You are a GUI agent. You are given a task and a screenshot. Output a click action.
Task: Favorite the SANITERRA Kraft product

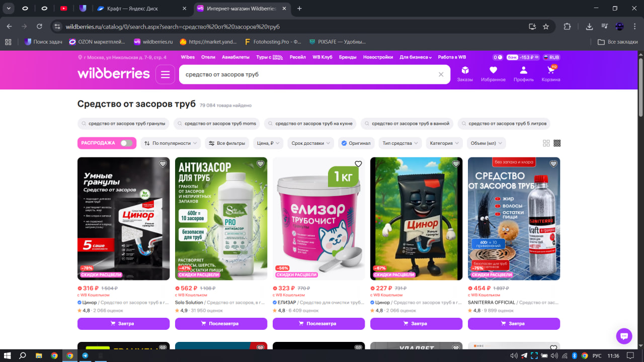553,164
